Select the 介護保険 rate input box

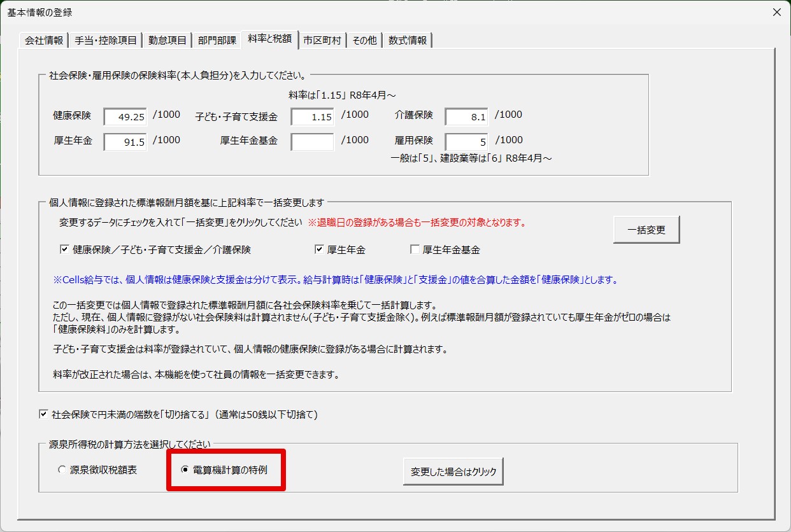click(466, 117)
